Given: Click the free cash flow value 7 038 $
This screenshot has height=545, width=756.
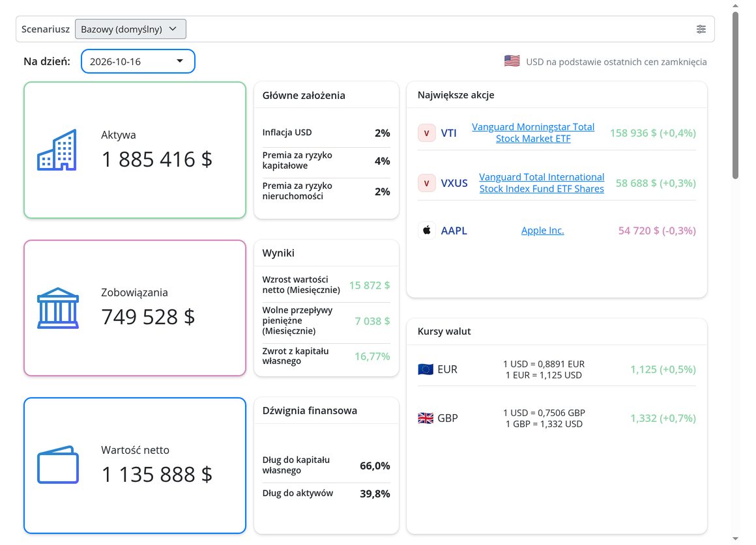Looking at the screenshot, I should (x=372, y=321).
